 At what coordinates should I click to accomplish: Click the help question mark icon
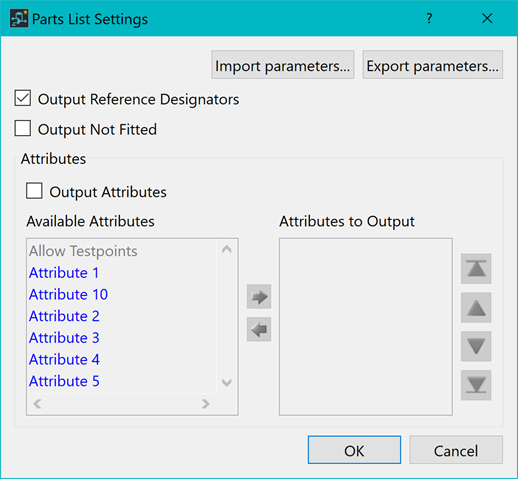pyautogui.click(x=429, y=18)
